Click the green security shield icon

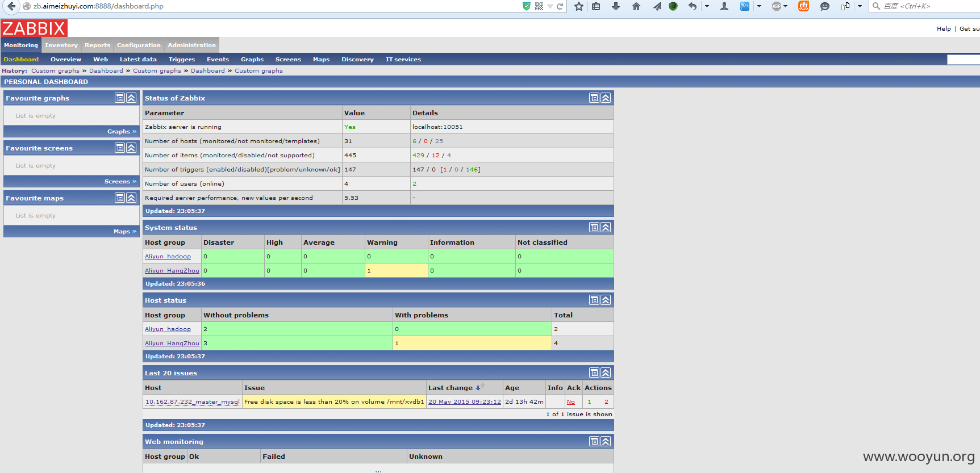point(527,6)
